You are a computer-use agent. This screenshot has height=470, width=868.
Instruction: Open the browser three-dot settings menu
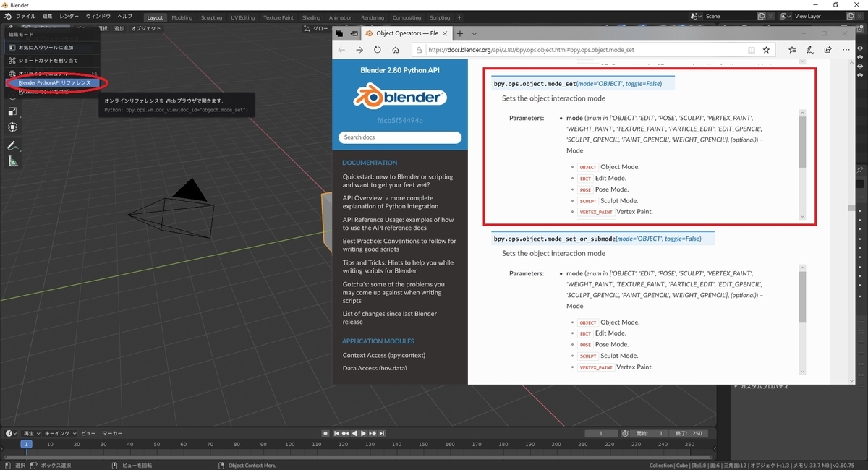point(845,50)
